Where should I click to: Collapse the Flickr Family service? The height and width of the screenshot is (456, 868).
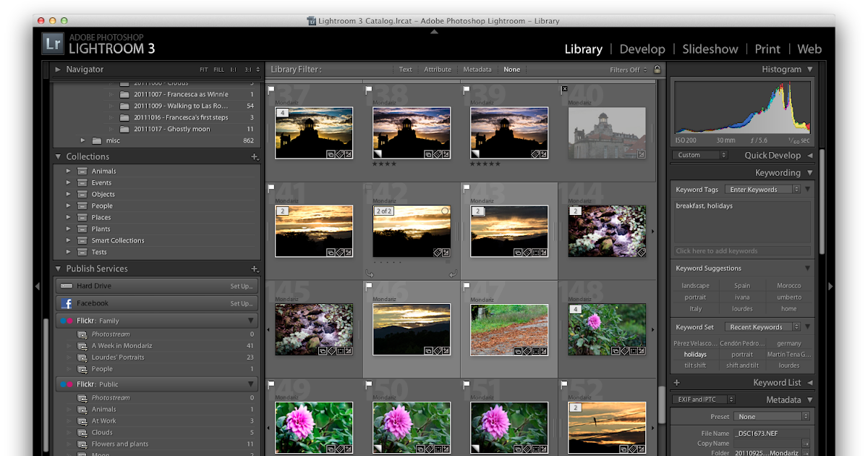pyautogui.click(x=251, y=321)
